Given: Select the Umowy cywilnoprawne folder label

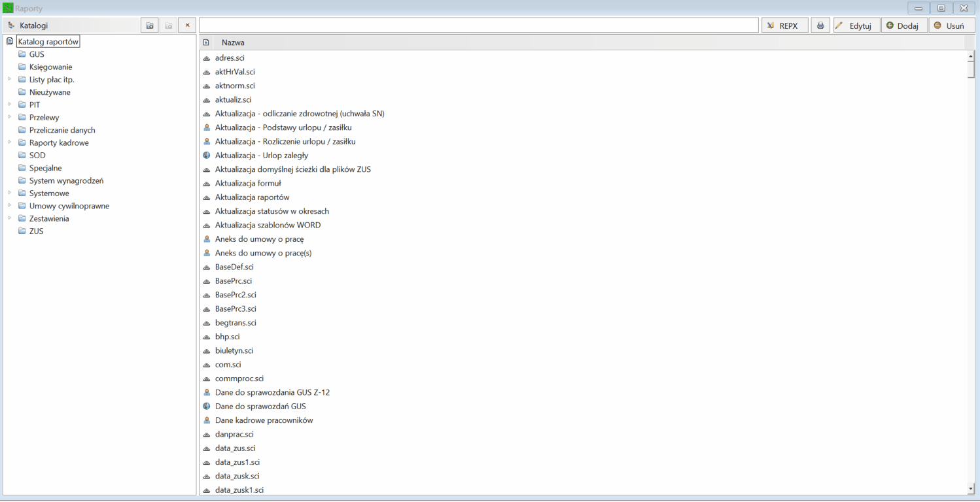Looking at the screenshot, I should point(69,206).
